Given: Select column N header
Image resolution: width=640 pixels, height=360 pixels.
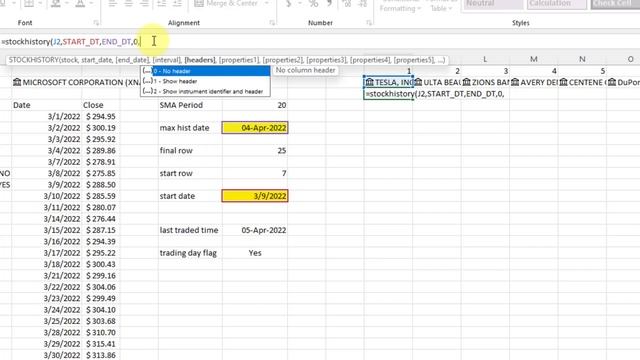Looking at the screenshot, I should tap(582, 60).
